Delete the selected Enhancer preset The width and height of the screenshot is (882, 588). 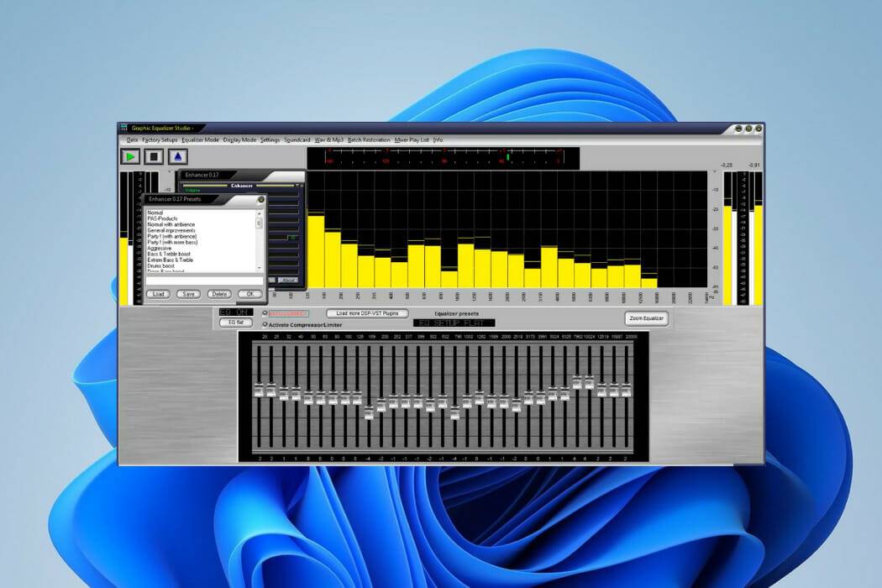click(x=221, y=293)
